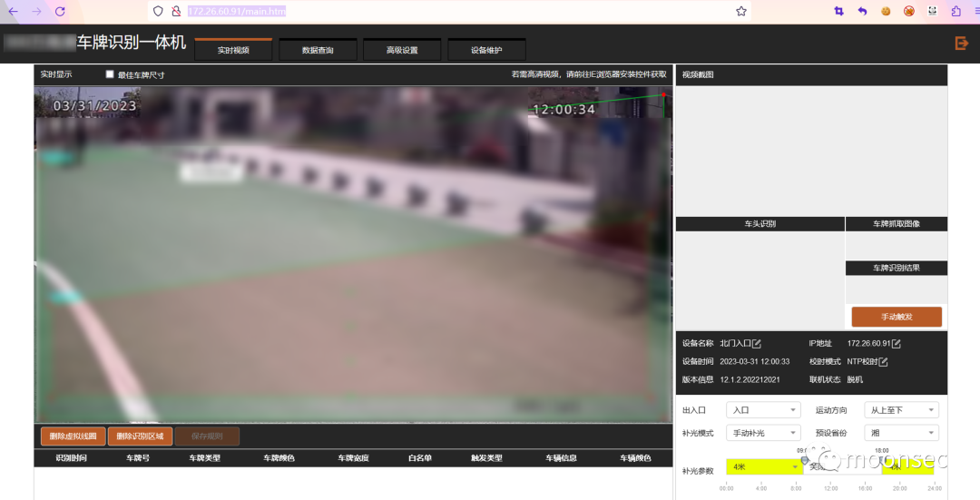
Task: Click the 车辆颜色 column header
Action: (635, 458)
